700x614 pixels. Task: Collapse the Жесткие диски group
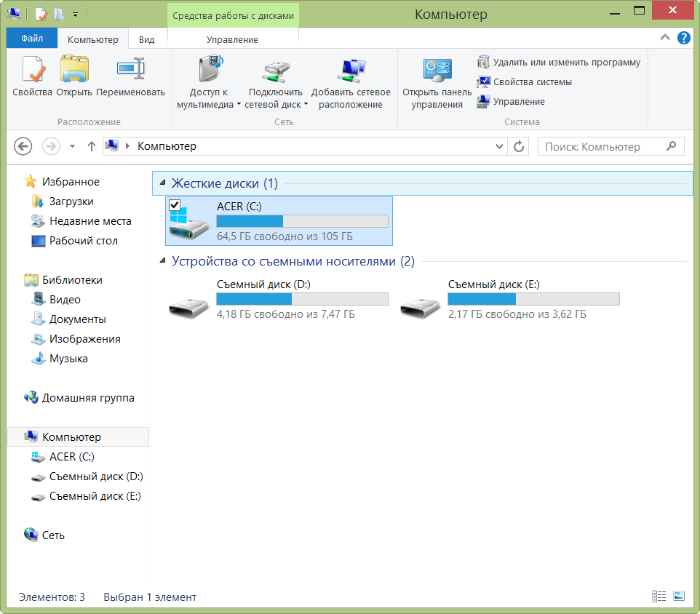pyautogui.click(x=163, y=183)
